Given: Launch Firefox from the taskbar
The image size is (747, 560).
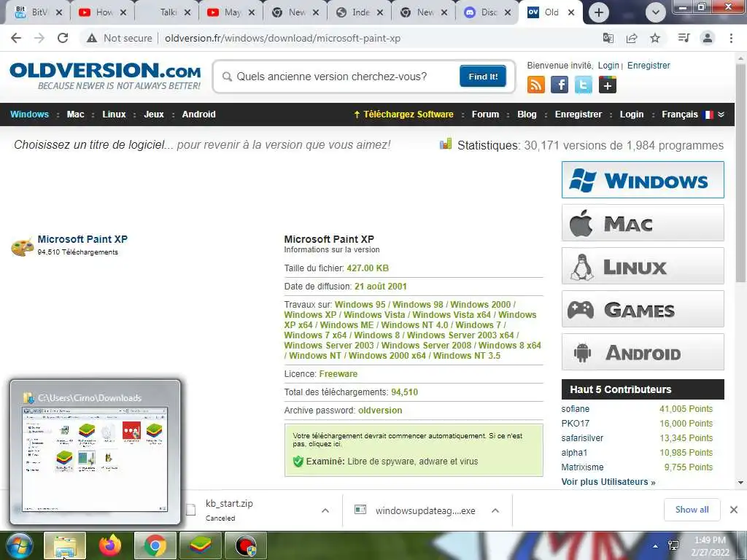Looking at the screenshot, I should pos(110,545).
